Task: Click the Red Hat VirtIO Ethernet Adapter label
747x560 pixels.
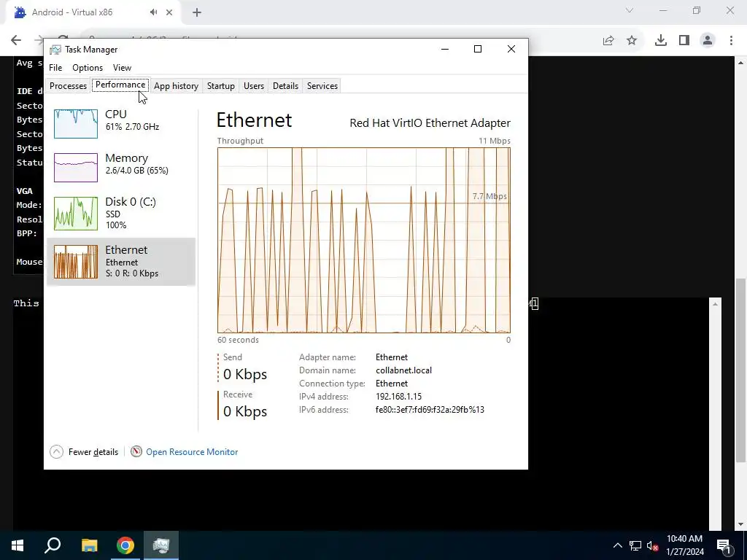Action: tap(430, 122)
